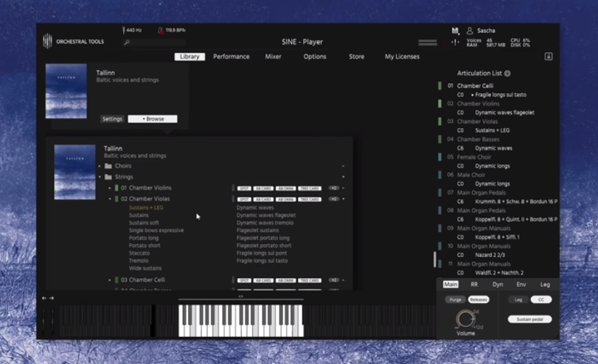Toggle SPOT mic for 03 Chamber Celli

pos(244,280)
